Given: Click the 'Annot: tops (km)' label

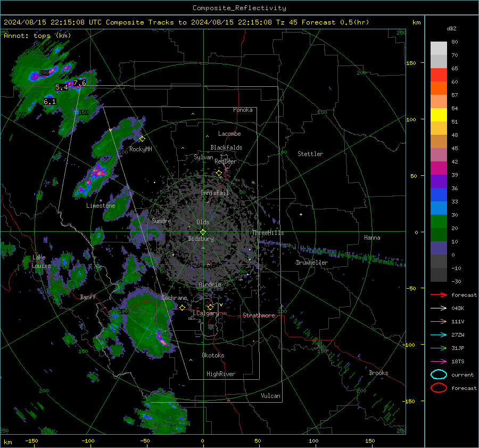Looking at the screenshot, I should tap(37, 36).
